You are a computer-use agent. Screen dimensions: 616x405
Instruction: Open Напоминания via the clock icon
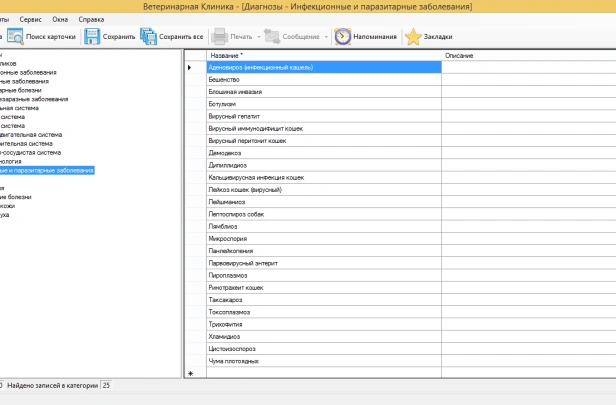click(343, 37)
